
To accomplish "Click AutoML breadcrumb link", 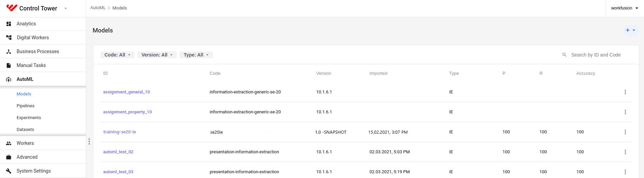I will tap(98, 8).
